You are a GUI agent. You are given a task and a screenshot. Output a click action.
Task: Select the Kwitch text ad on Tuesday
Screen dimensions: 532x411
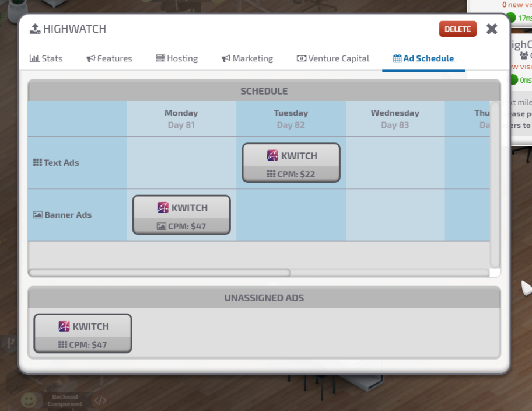coord(291,163)
